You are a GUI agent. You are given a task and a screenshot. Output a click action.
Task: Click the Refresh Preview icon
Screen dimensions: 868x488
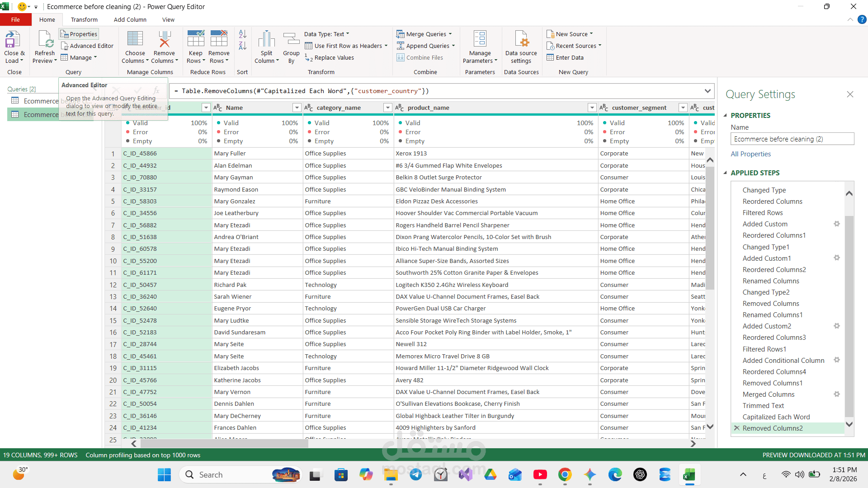coord(46,40)
